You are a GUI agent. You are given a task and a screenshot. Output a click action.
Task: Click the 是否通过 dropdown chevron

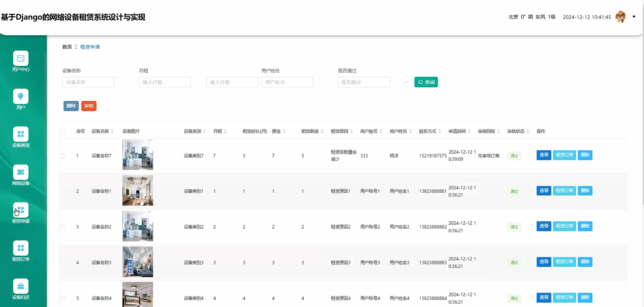406,82
